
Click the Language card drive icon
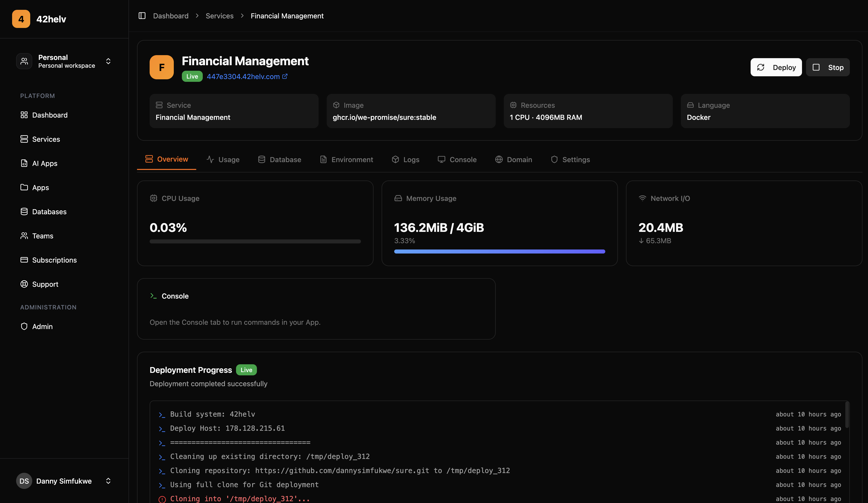[x=690, y=105]
